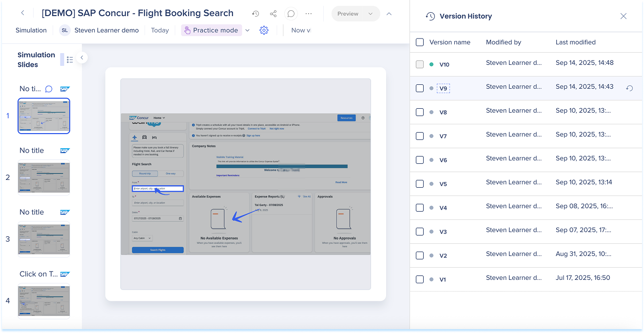644x333 pixels.
Task: Select all versions with header checkbox
Action: pos(420,42)
